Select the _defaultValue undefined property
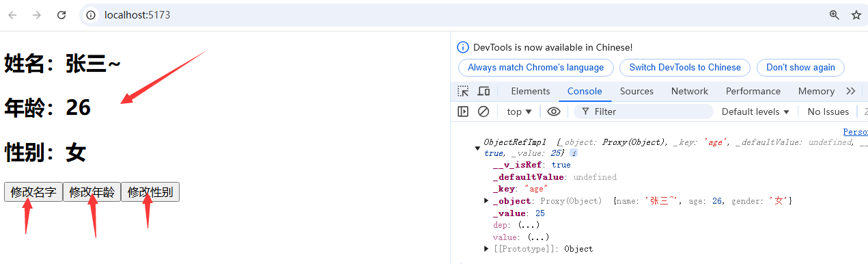868x264 pixels. click(x=555, y=177)
